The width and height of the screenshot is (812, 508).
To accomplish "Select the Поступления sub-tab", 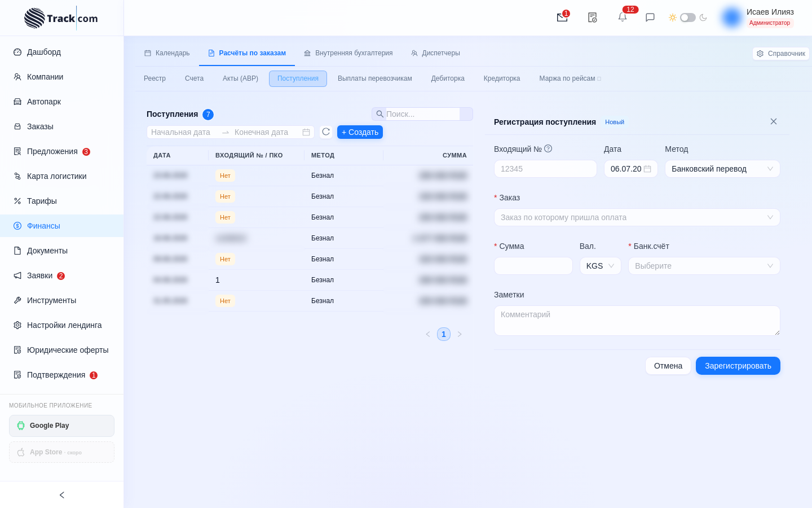I will [298, 78].
